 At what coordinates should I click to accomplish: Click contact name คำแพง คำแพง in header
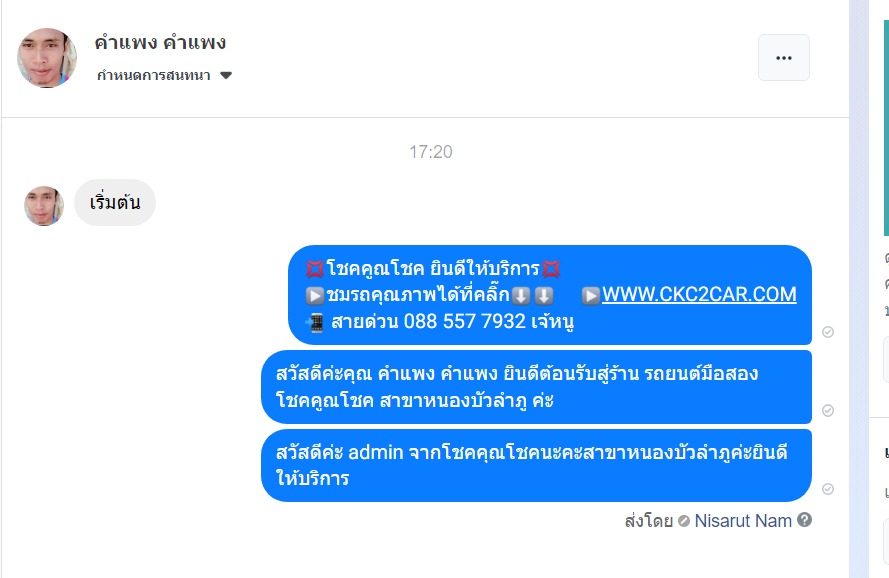160,43
